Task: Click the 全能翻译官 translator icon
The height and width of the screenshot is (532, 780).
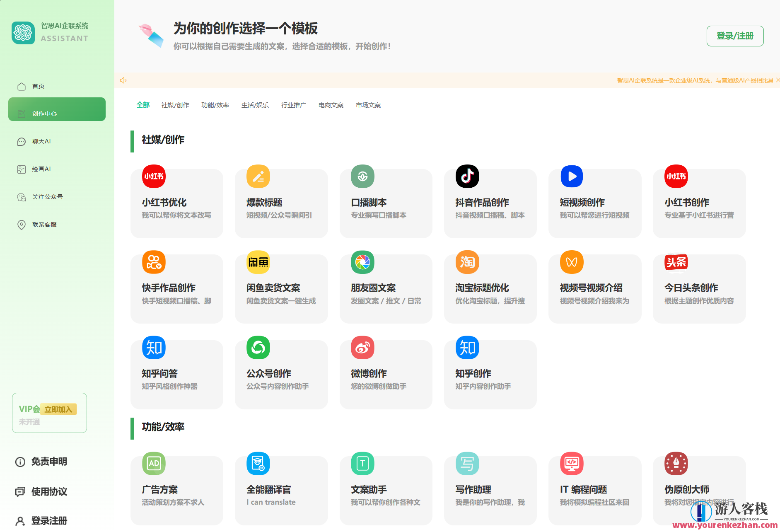Action: 258,464
